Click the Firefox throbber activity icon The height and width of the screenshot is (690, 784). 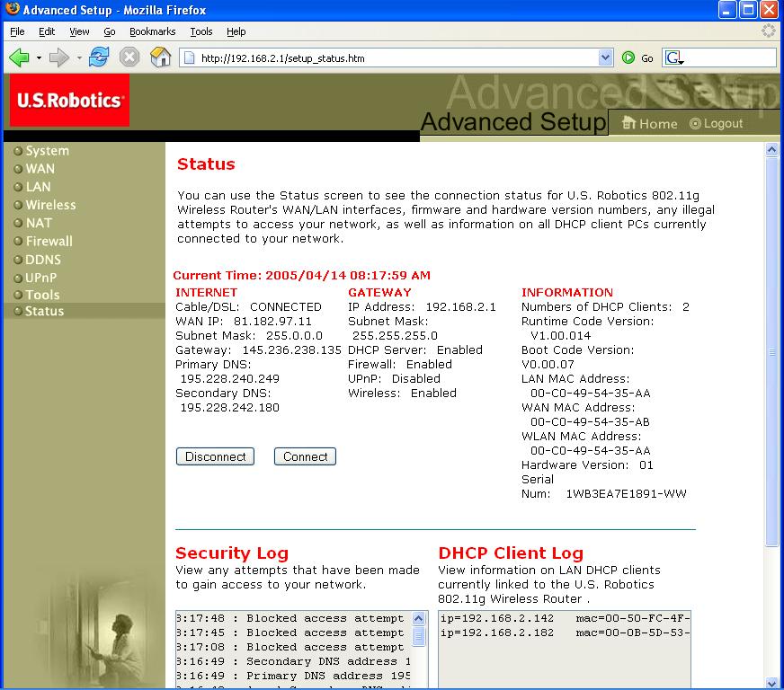pyautogui.click(x=768, y=31)
